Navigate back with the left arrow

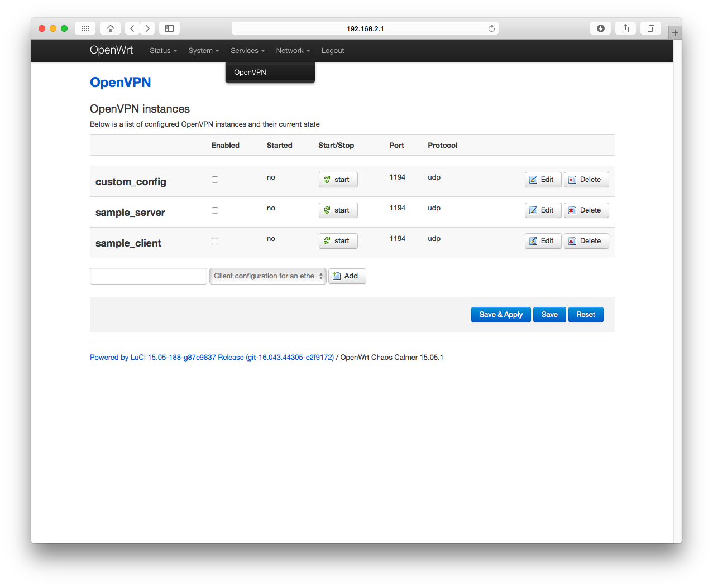(132, 28)
